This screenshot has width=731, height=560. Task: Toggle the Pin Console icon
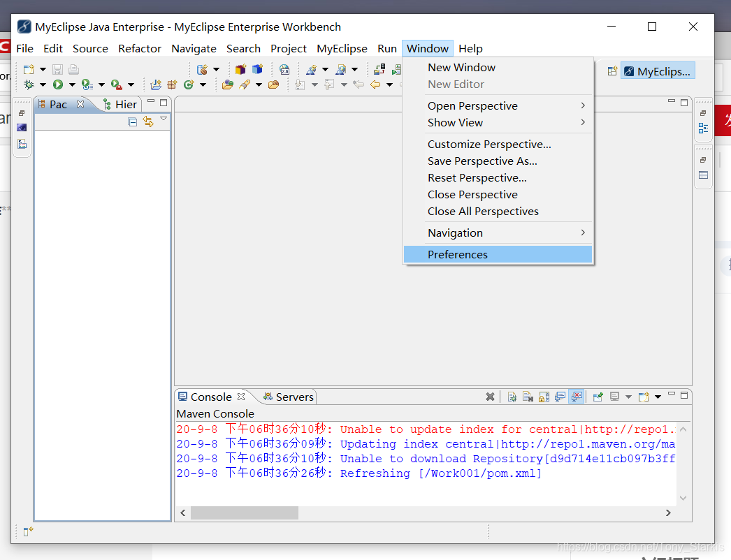click(598, 397)
